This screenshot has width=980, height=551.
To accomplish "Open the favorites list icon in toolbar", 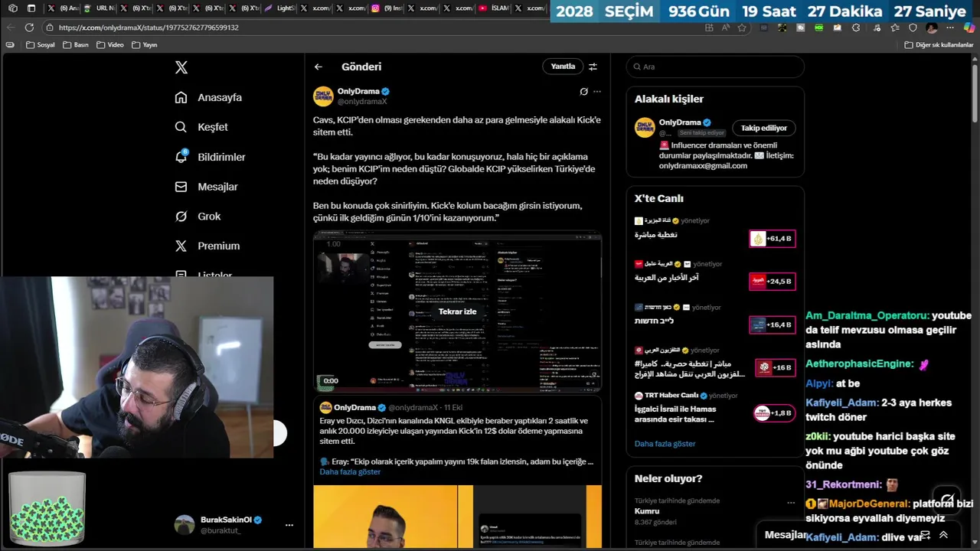I will click(x=894, y=28).
